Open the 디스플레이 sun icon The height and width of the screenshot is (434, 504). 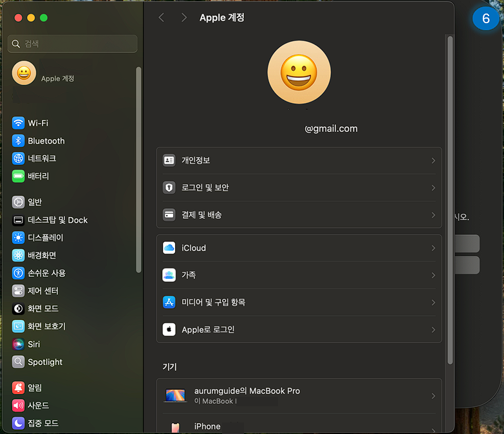click(18, 238)
